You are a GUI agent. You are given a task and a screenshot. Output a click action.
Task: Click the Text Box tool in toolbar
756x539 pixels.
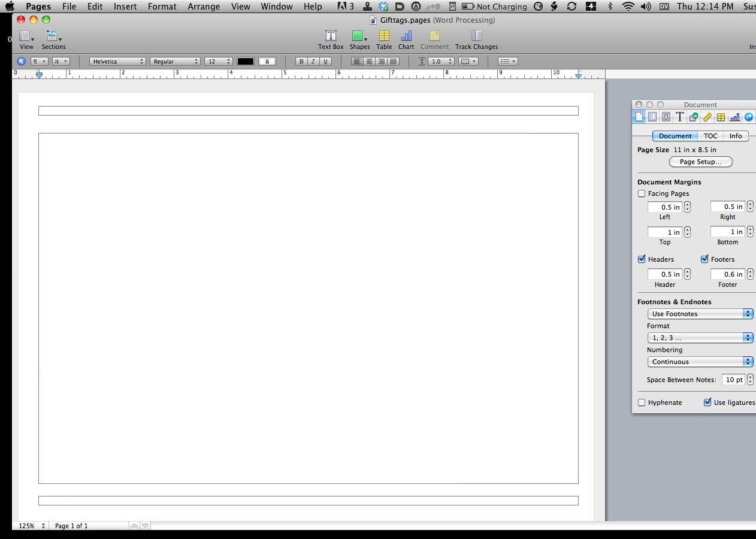click(x=331, y=40)
